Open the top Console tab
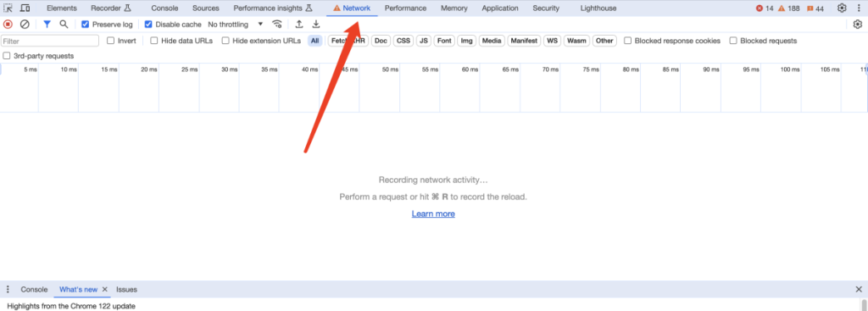868x311 pixels. click(164, 8)
